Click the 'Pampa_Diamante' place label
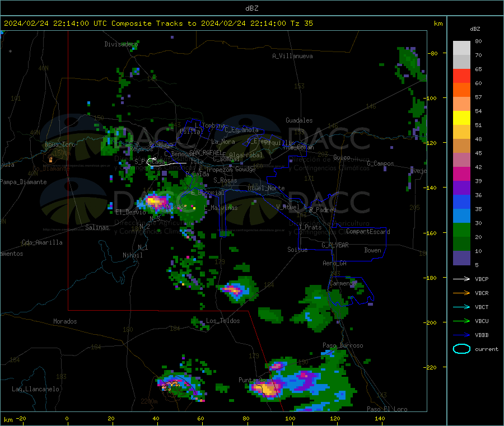Viewport: 504px width, 426px height. [x=24, y=182]
